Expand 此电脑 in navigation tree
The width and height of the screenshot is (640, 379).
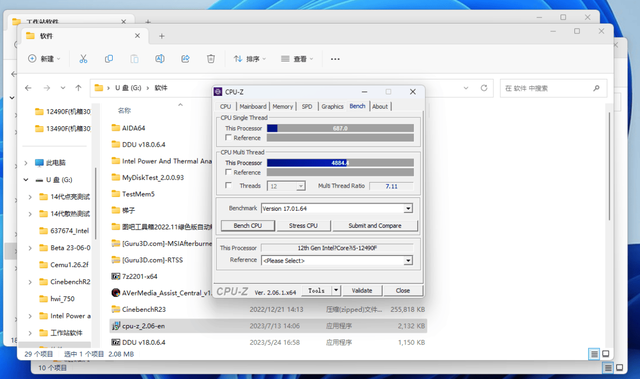click(x=26, y=163)
